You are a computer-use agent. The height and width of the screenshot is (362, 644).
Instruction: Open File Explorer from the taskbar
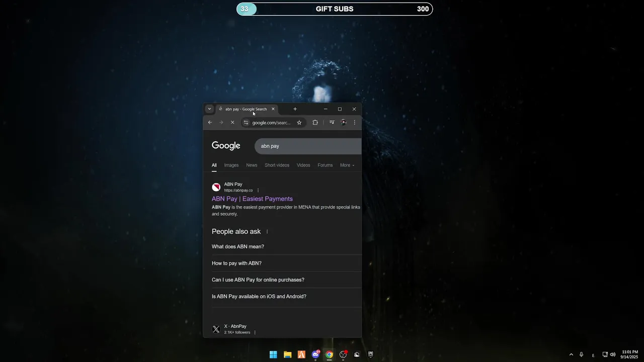pyautogui.click(x=287, y=354)
